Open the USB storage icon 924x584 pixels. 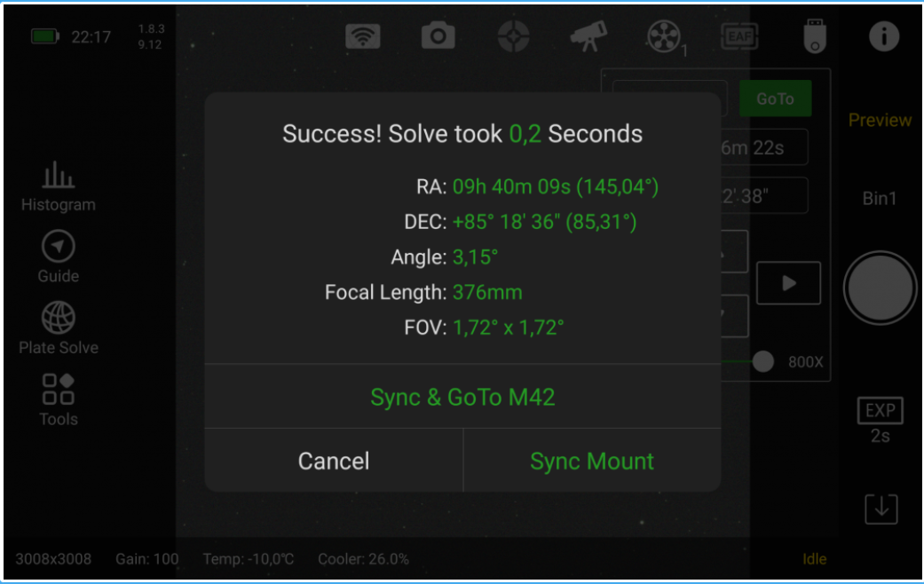[813, 36]
